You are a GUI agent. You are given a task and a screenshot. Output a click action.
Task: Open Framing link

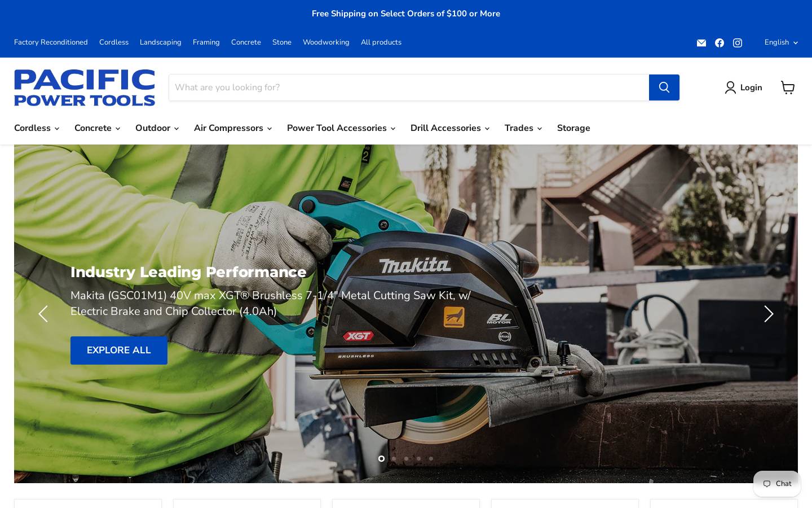[206, 42]
